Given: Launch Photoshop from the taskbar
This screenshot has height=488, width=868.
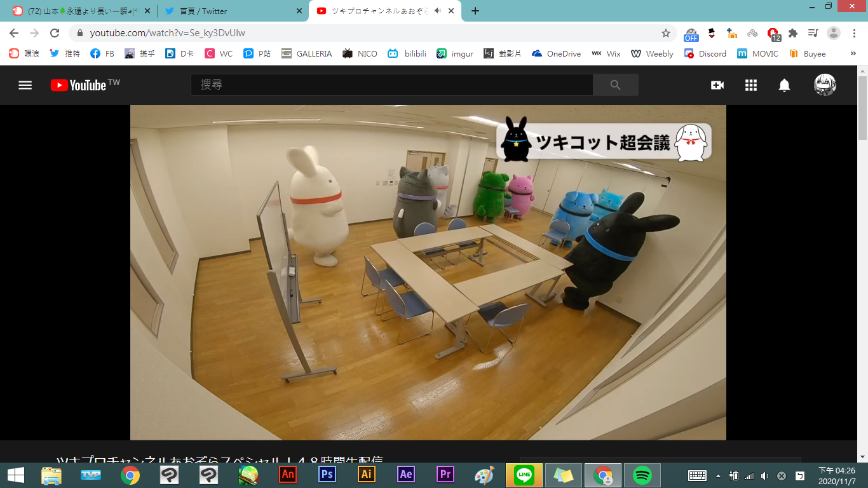Looking at the screenshot, I should 327,475.
